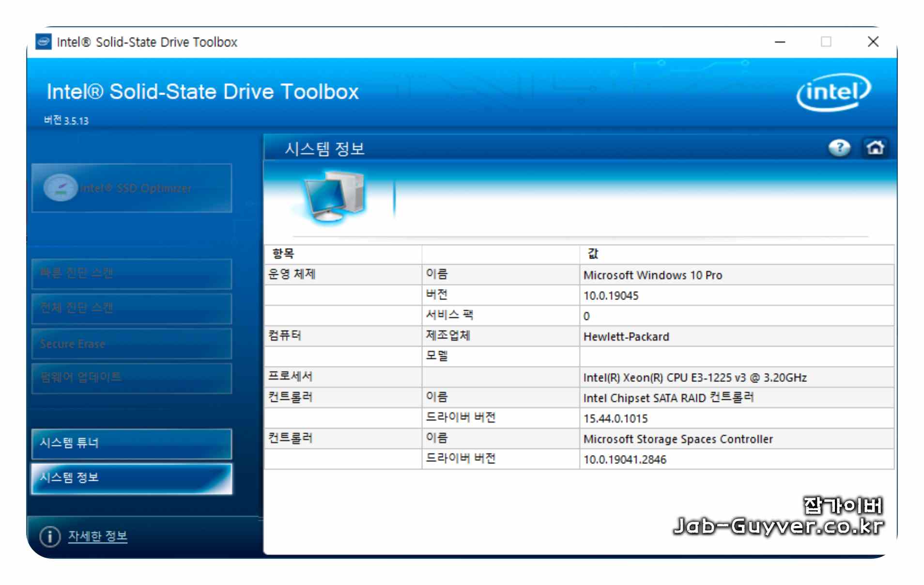Image resolution: width=924 pixels, height=585 pixels.
Task: Select Intel Chipset SATA RAID 컨트롤러 value
Action: [x=736, y=397]
